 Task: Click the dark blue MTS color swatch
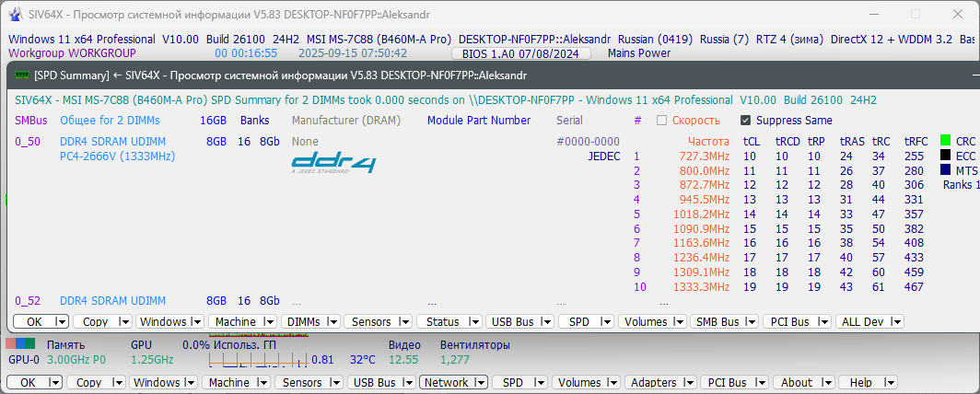point(945,169)
